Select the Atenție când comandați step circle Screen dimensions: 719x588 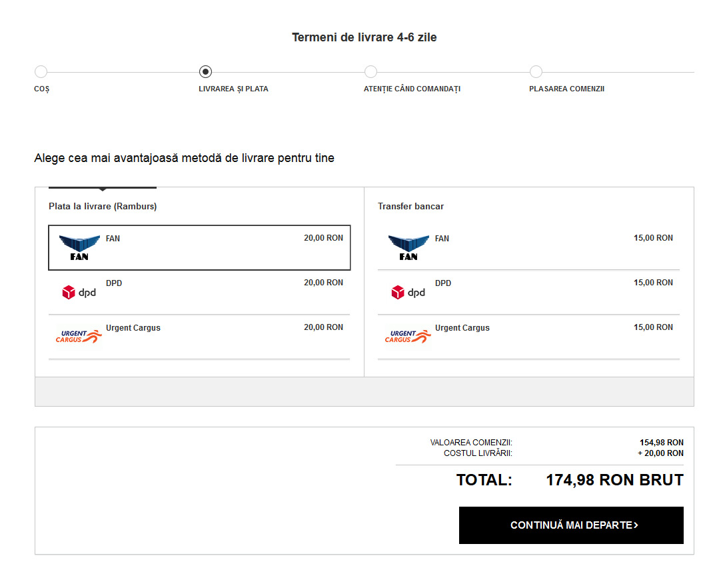(370, 72)
